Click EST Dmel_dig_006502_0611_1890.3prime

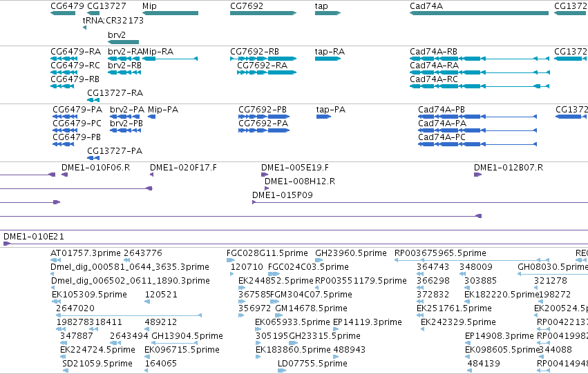click(53, 288)
